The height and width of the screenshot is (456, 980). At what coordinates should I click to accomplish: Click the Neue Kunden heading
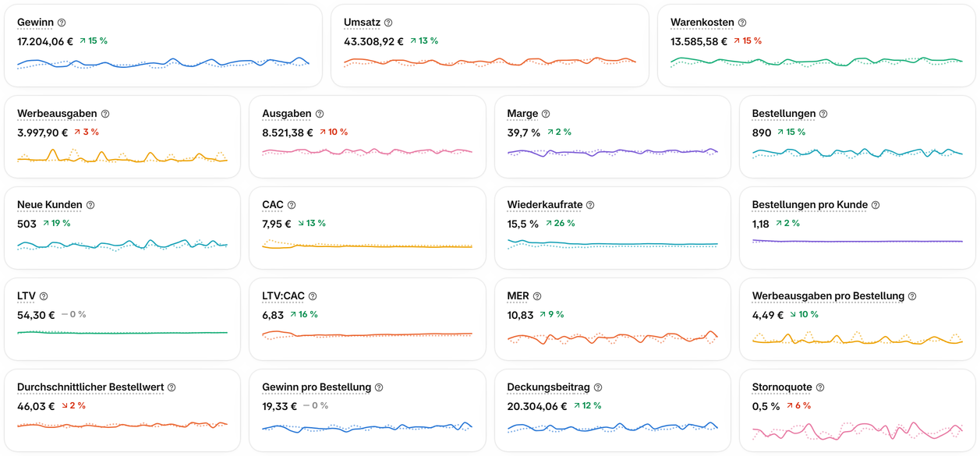click(x=50, y=205)
